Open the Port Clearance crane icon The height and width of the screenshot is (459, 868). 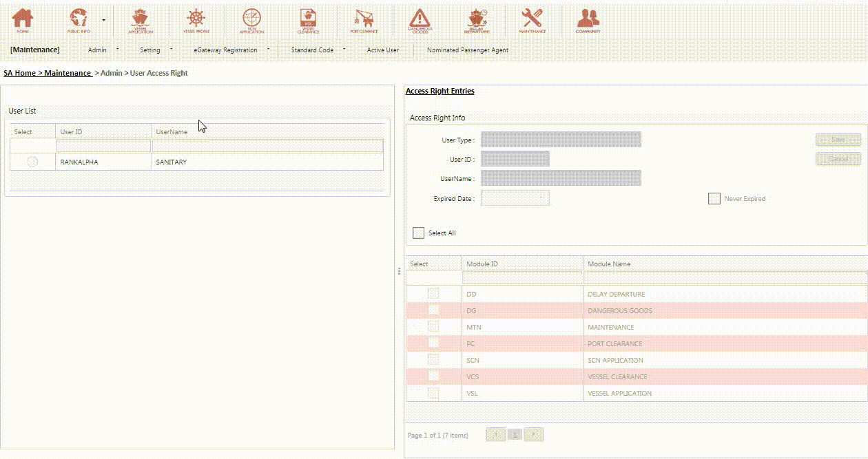pyautogui.click(x=364, y=20)
